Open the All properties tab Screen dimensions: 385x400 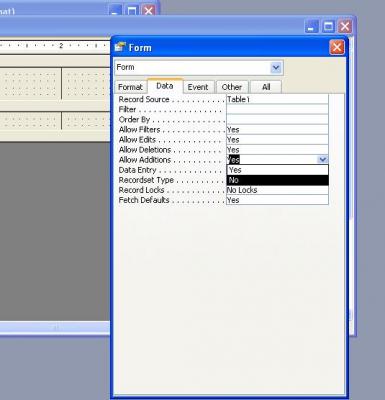[x=266, y=87]
